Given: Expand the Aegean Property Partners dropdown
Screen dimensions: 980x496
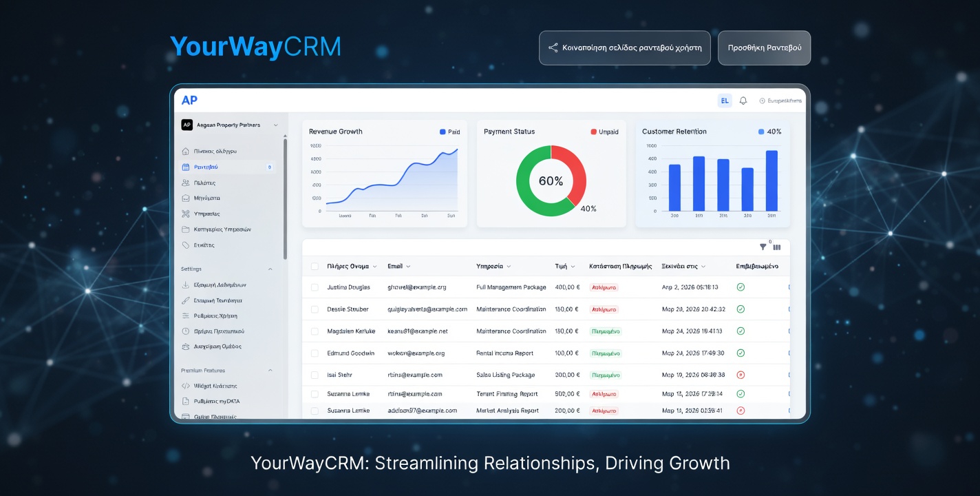Looking at the screenshot, I should point(276,125).
